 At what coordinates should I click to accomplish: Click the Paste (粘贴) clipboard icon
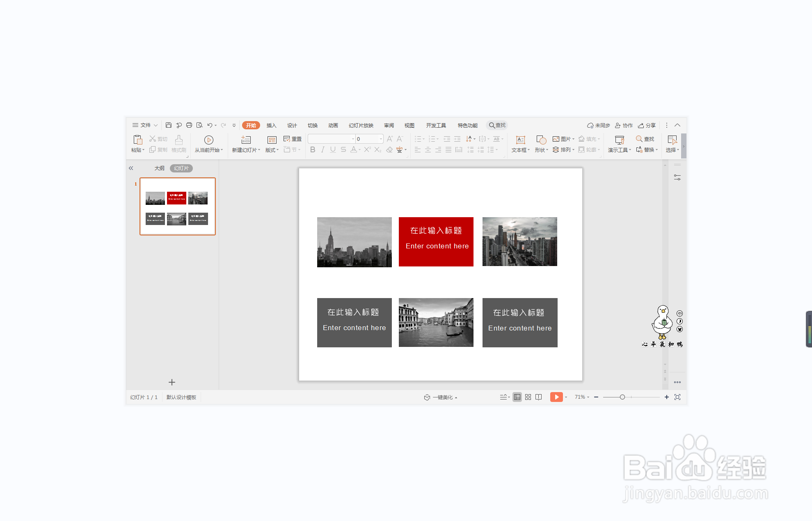(x=137, y=140)
